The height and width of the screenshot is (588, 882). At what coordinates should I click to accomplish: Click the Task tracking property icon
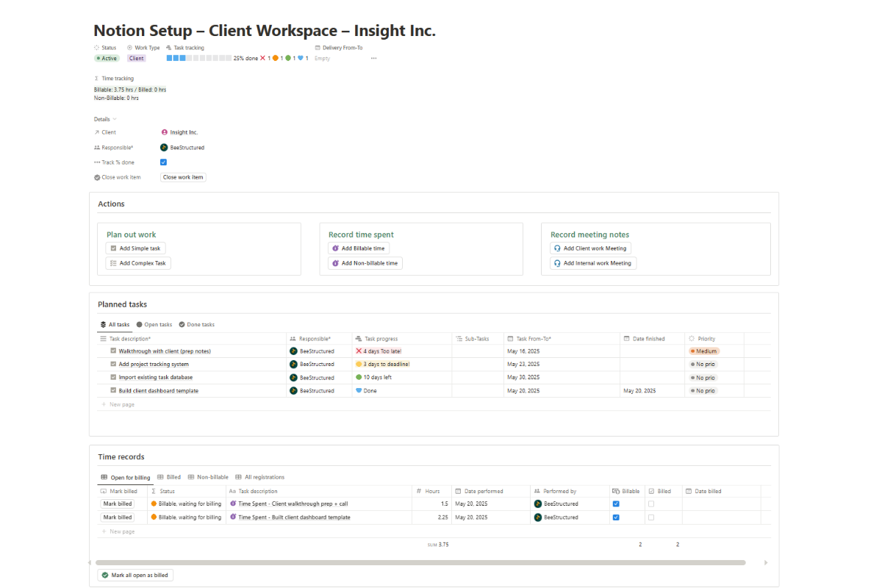click(169, 48)
